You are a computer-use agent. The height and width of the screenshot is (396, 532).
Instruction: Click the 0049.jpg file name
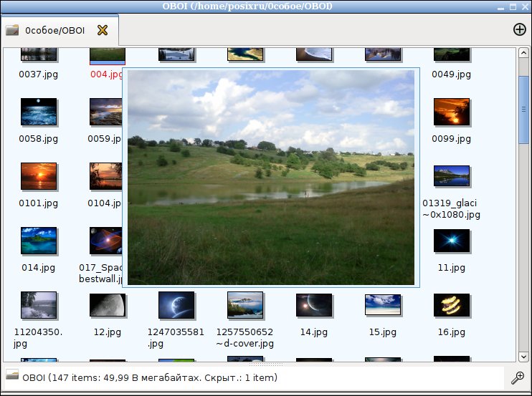pos(451,74)
